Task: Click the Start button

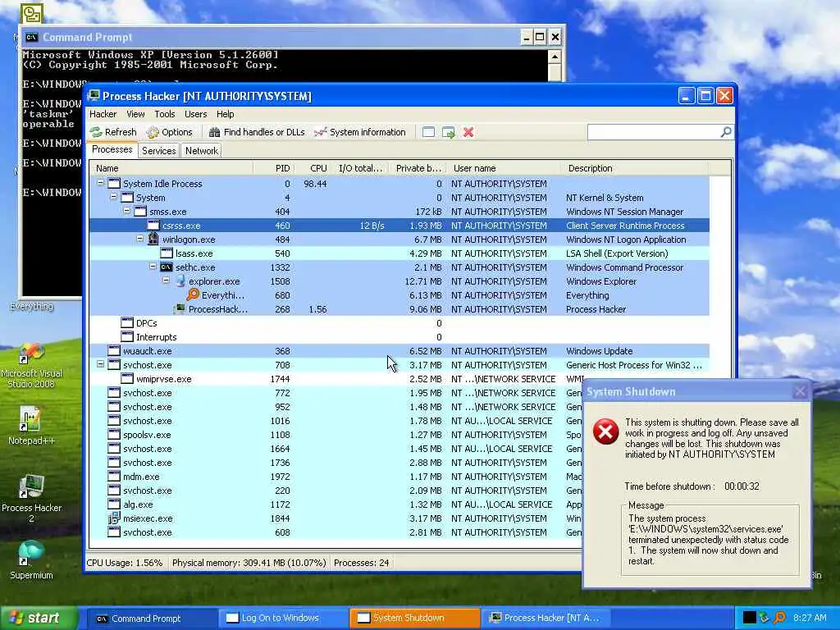Action: tap(38, 619)
